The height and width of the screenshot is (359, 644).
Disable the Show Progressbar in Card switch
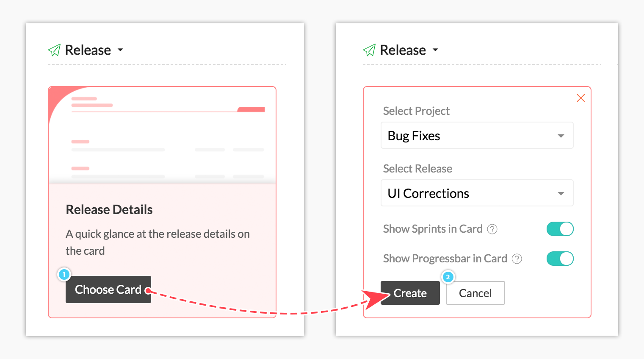point(560,259)
